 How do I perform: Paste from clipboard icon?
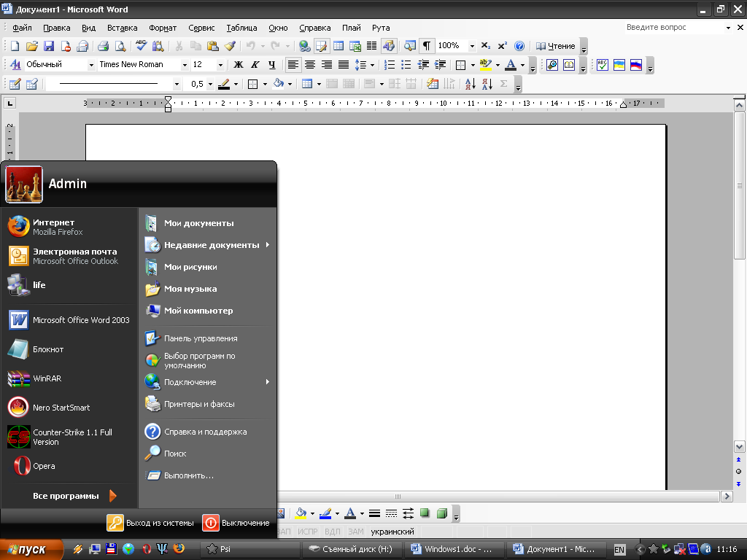tap(213, 46)
